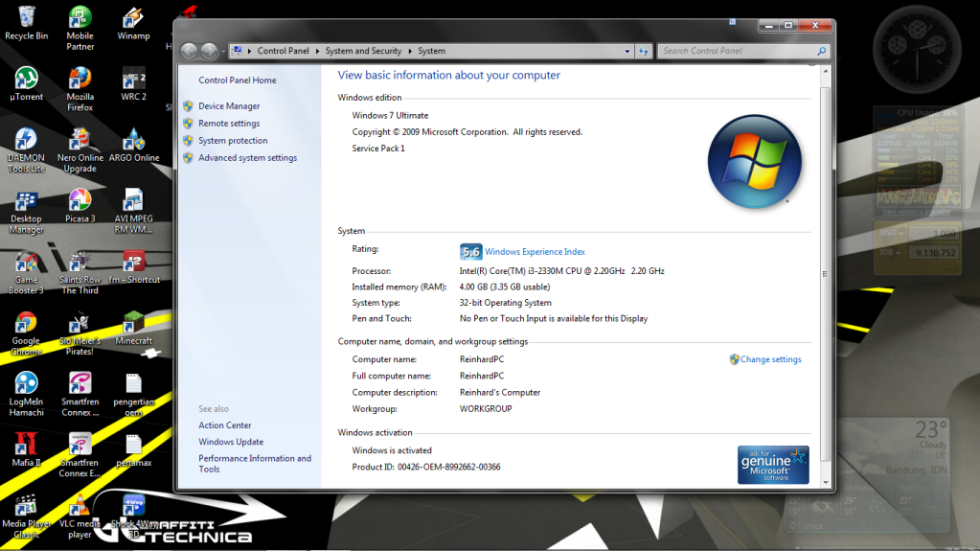This screenshot has width=980, height=551.
Task: Open the Recycle Bin desktop icon
Action: pyautogui.click(x=26, y=22)
